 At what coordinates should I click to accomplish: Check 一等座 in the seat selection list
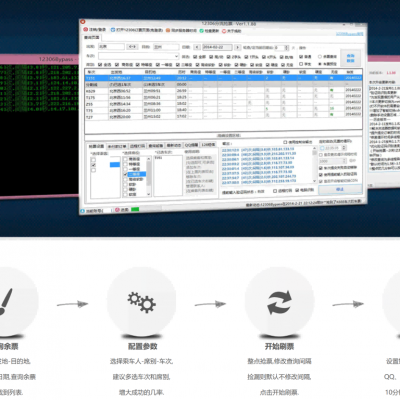point(126,169)
